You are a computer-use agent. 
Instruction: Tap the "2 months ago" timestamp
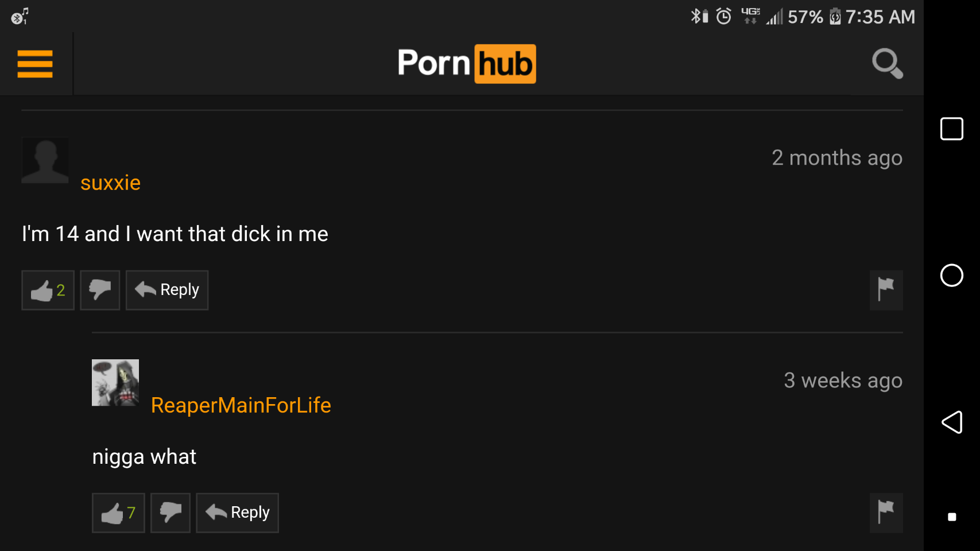click(x=837, y=158)
